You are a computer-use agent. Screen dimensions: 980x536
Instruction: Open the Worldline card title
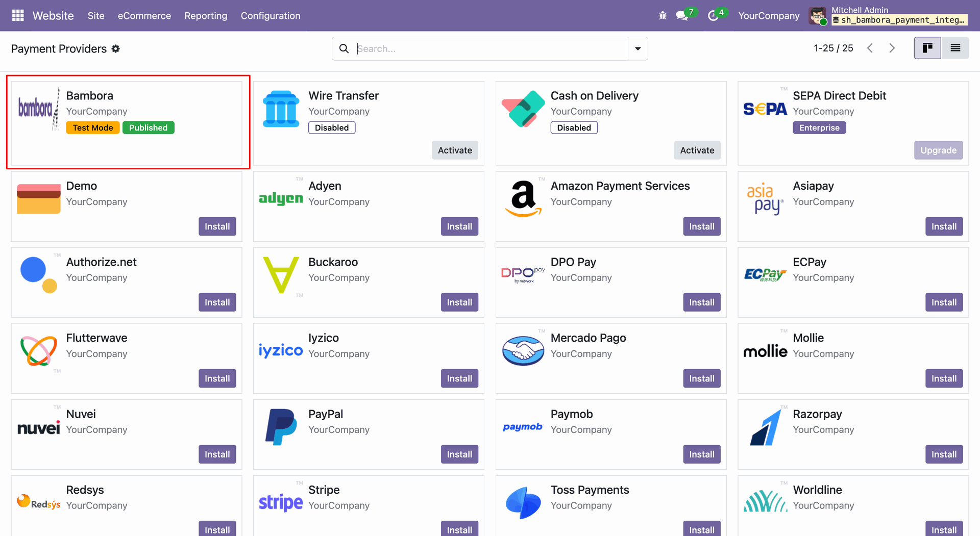(817, 490)
